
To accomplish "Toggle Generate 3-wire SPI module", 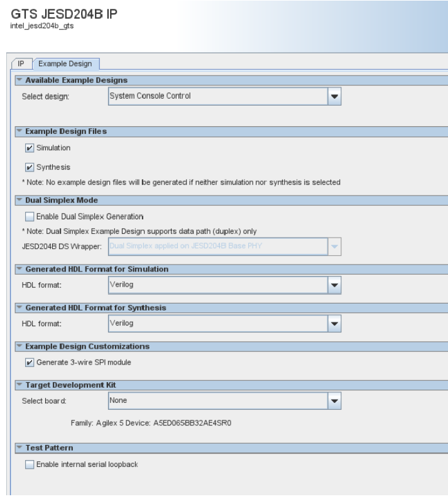I will click(29, 363).
